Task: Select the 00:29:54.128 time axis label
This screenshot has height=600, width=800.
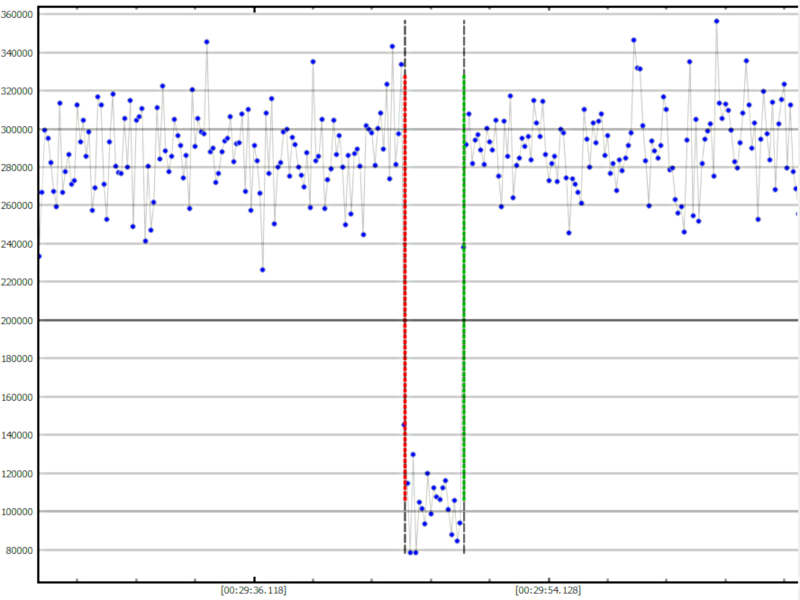Action: tap(548, 590)
